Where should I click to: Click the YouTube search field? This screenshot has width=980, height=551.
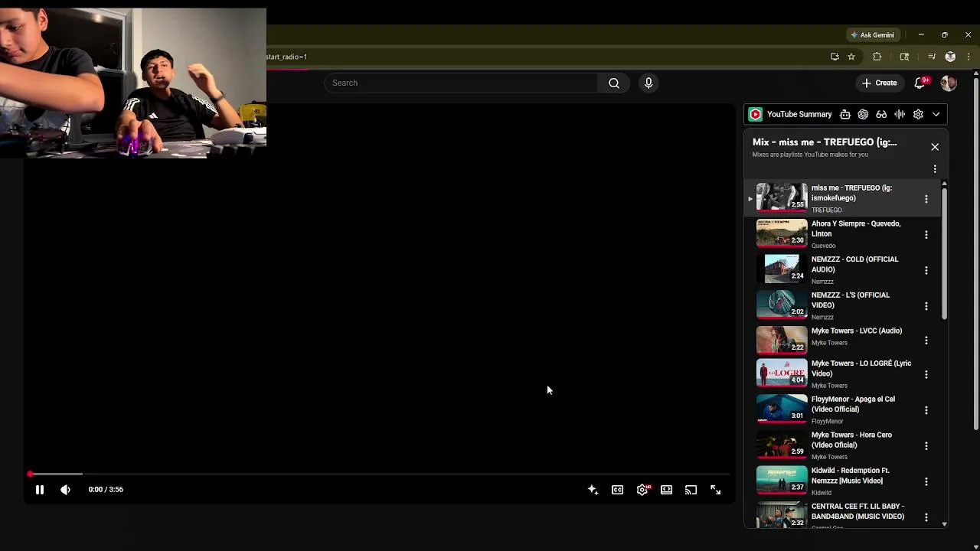[x=461, y=83]
